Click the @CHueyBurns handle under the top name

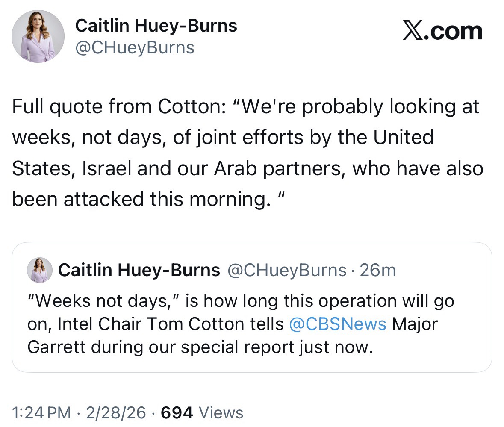click(135, 47)
